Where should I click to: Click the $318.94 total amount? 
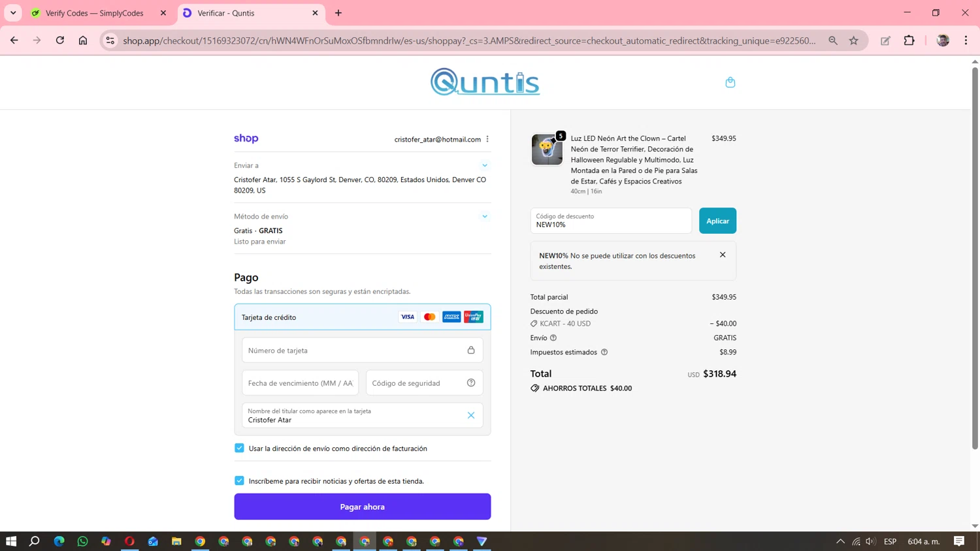click(719, 373)
